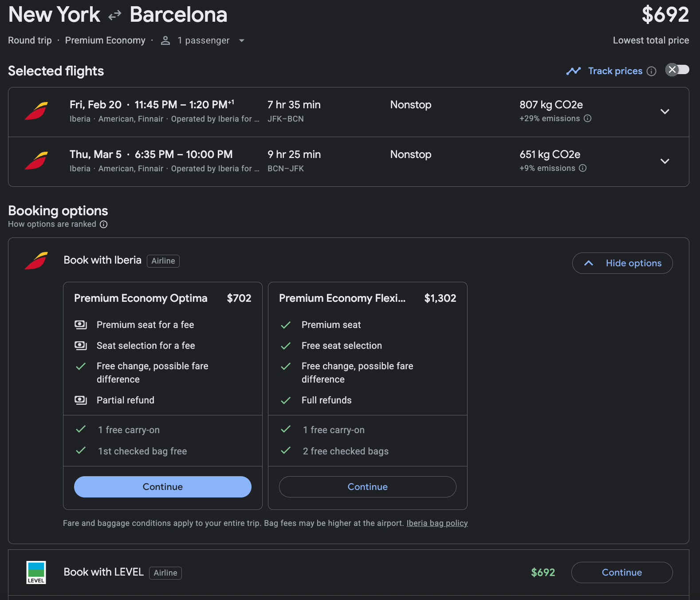
Task: Click the 'How options are ranked' info icon
Action: click(103, 225)
